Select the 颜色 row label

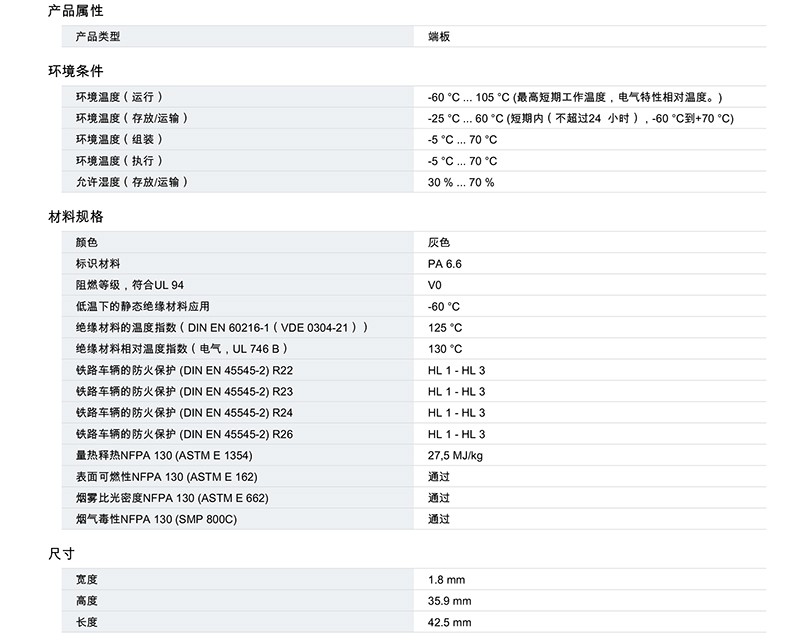87,242
